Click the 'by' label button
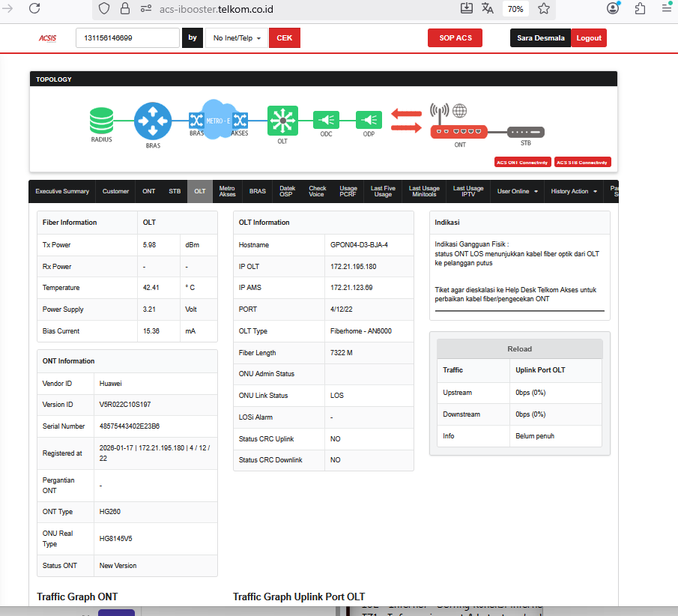This screenshot has height=616, width=678. click(193, 38)
